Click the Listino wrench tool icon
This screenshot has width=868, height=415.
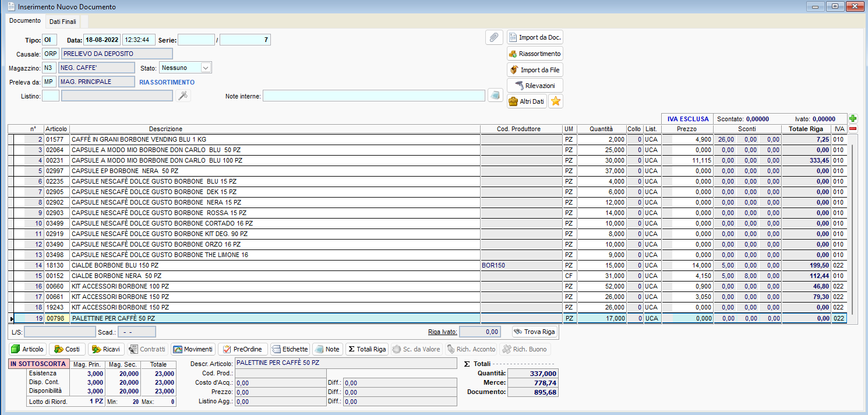click(x=183, y=96)
